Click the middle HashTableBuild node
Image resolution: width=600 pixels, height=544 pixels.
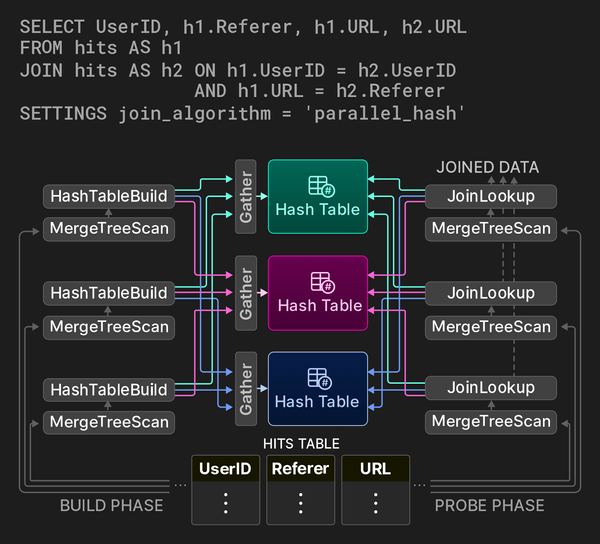[109, 293]
